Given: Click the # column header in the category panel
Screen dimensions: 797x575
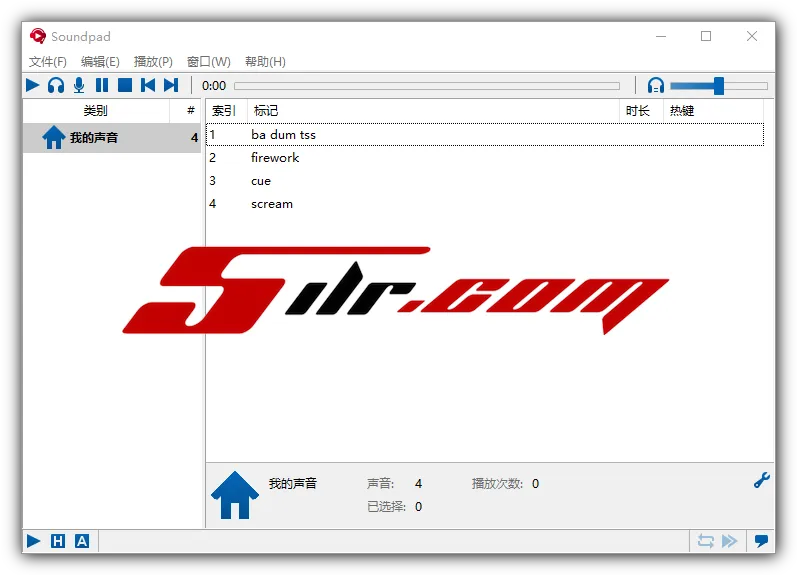Looking at the screenshot, I should 191,110.
